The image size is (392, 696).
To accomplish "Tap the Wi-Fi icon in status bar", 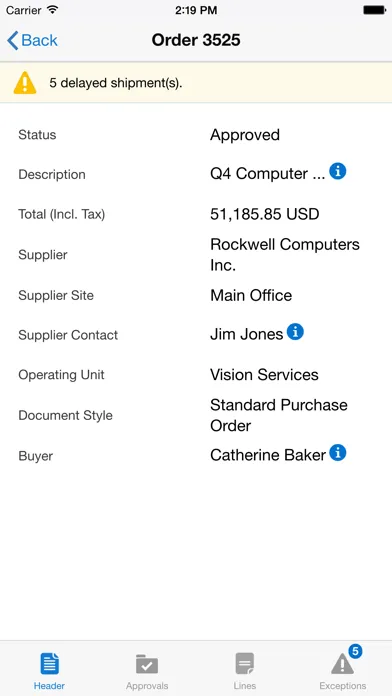I will coord(53,10).
